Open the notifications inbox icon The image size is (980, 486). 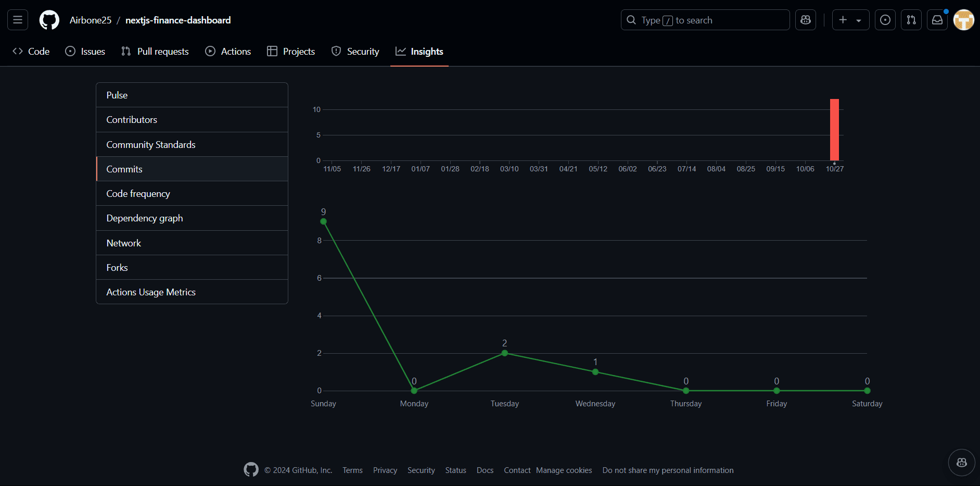point(937,20)
